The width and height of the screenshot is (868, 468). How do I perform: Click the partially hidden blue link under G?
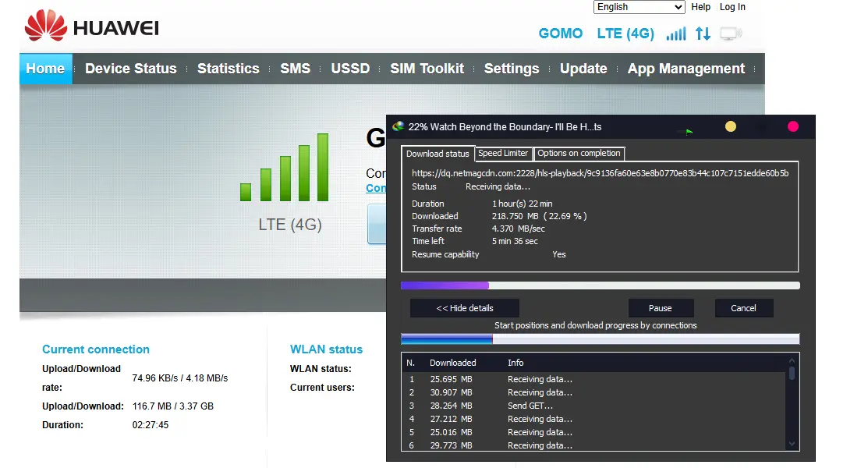click(x=376, y=188)
